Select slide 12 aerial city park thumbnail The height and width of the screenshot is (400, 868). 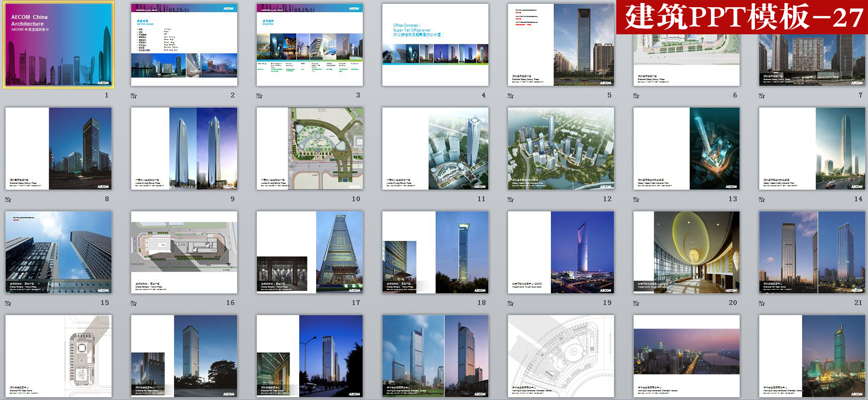561,149
